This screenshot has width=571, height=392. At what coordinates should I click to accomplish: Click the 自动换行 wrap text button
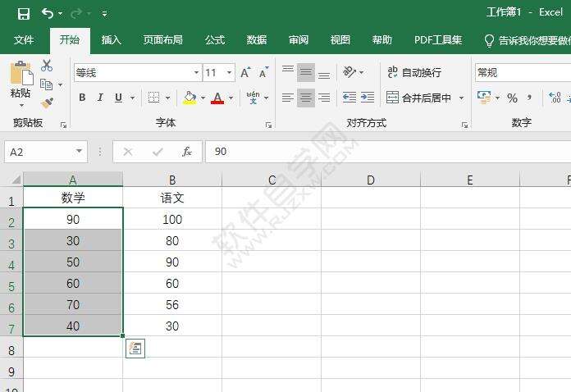pyautogui.click(x=414, y=72)
